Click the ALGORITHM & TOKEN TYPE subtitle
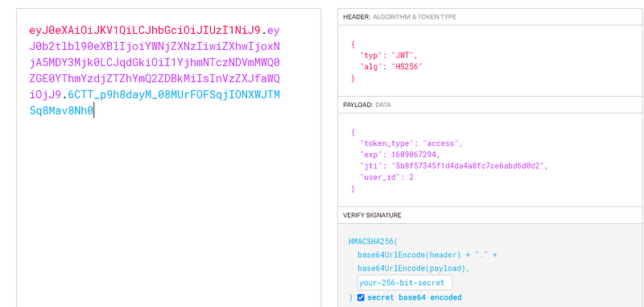The image size is (644, 307). point(415,17)
